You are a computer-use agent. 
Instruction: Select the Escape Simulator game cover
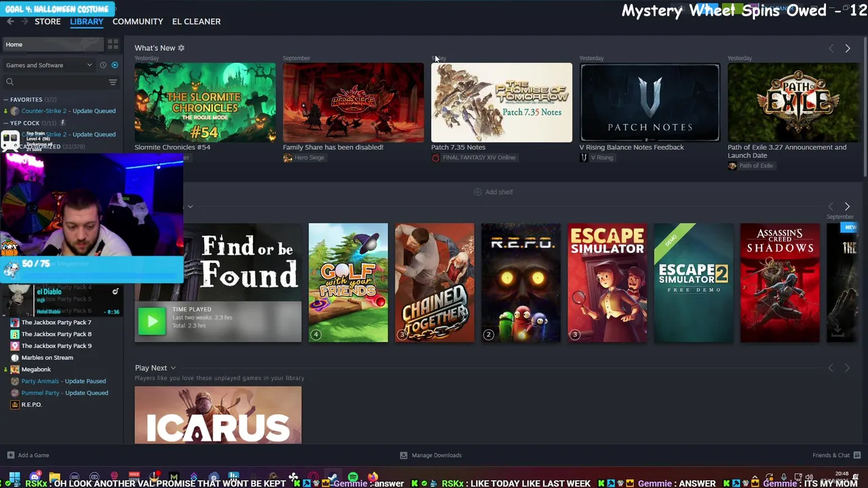(x=607, y=283)
